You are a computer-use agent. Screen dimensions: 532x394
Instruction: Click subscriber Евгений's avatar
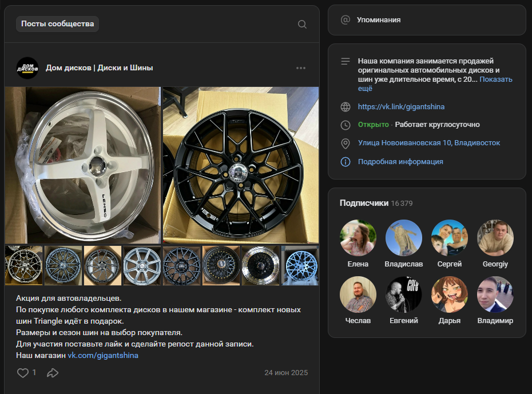(x=404, y=294)
